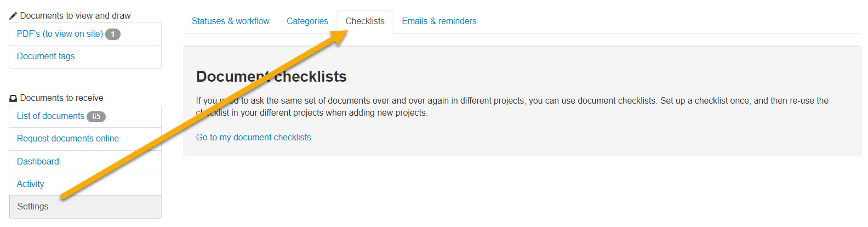The image size is (868, 227).
Task: Click the PDF count badge showing 1
Action: [x=113, y=34]
